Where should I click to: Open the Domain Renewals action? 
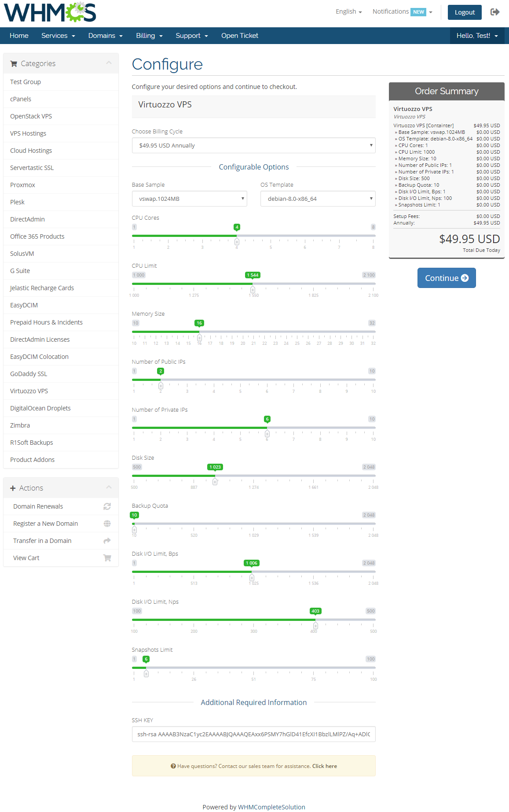[61, 506]
